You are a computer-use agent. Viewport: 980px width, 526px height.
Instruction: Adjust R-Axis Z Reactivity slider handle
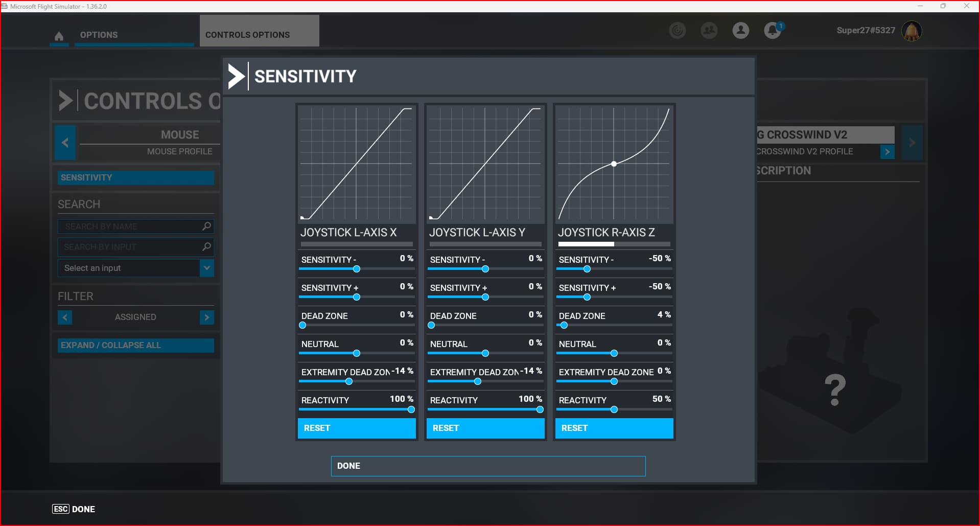pyautogui.click(x=614, y=409)
